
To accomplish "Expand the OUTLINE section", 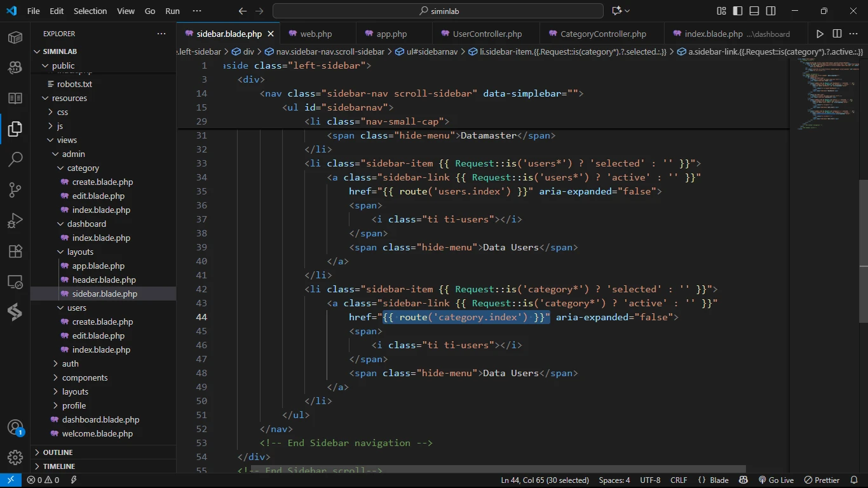I will [x=58, y=452].
